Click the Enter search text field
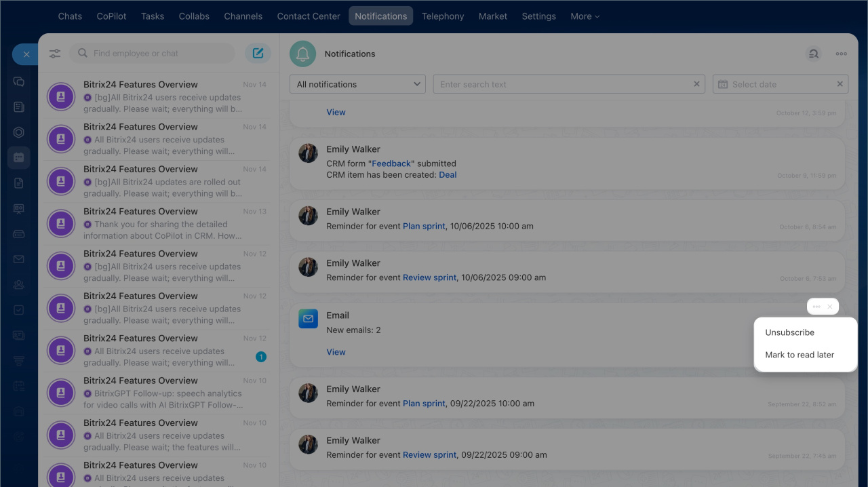The width and height of the screenshot is (868, 487). (563, 84)
